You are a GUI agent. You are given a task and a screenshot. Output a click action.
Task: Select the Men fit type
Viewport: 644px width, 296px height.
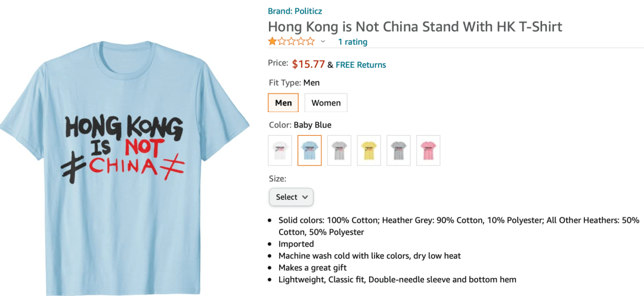[x=283, y=102]
